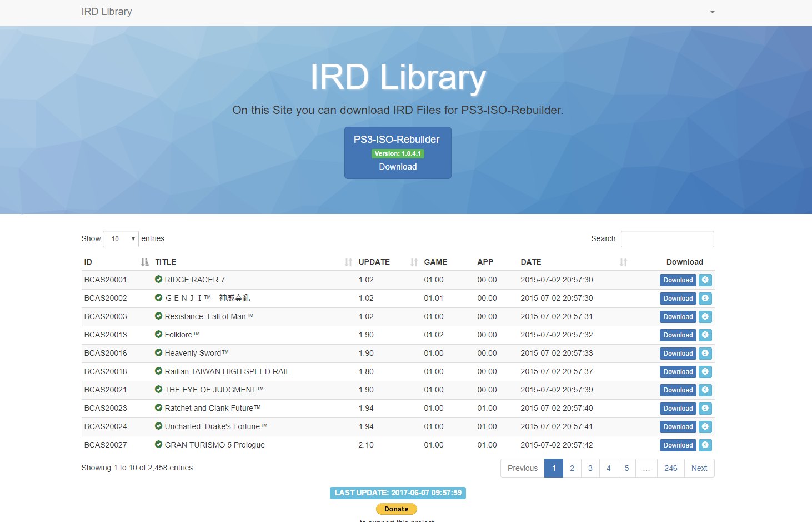Download IRD for BCAS20002 Genji row
The width and height of the screenshot is (812, 522).
tap(678, 299)
